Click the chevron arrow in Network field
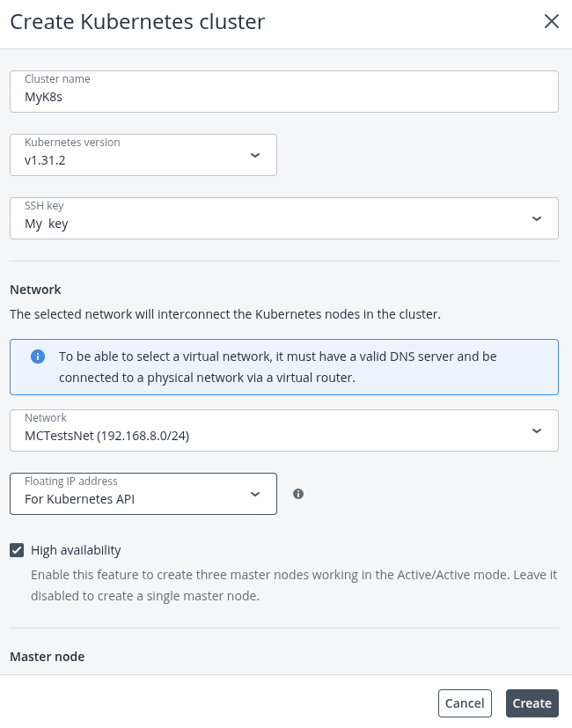This screenshot has width=572, height=728. click(x=536, y=430)
